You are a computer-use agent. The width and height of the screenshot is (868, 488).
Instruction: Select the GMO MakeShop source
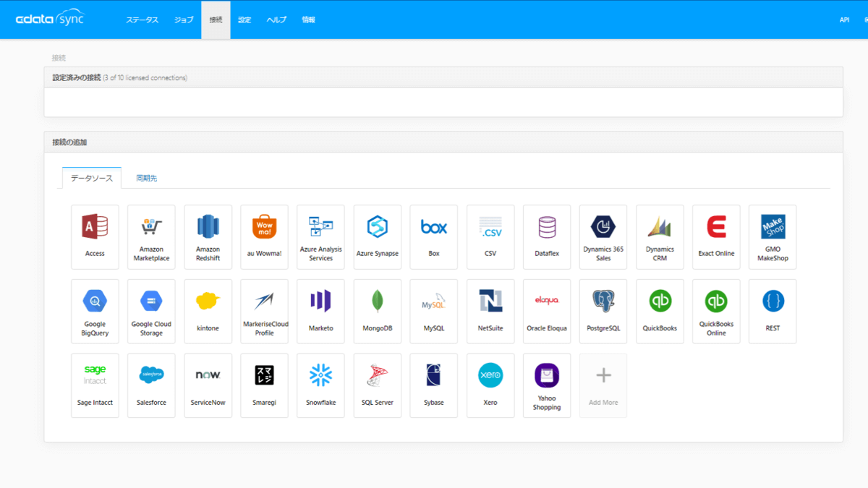pyautogui.click(x=773, y=237)
